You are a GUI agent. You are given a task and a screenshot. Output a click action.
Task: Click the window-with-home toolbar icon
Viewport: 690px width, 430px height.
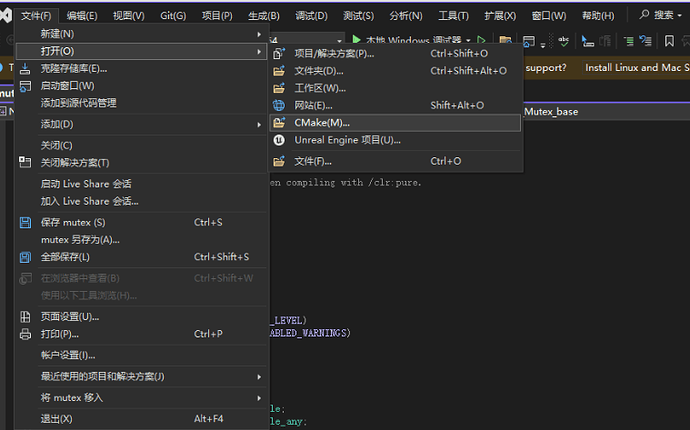[529, 41]
